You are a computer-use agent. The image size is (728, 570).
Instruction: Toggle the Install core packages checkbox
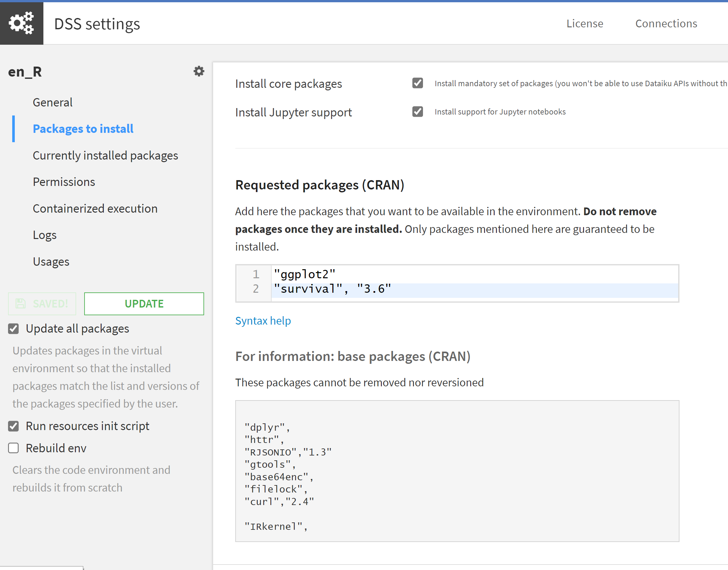tap(418, 83)
